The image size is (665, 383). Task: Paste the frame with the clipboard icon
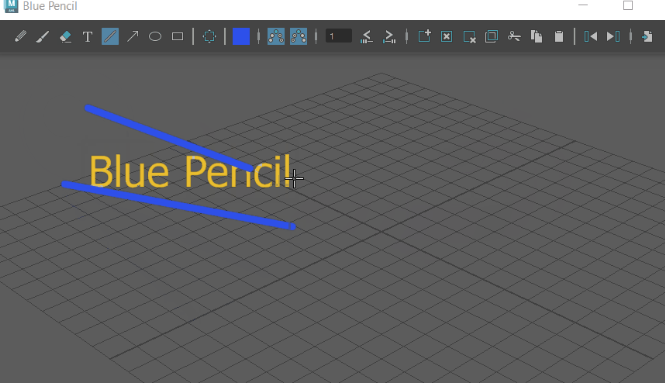[x=559, y=36]
